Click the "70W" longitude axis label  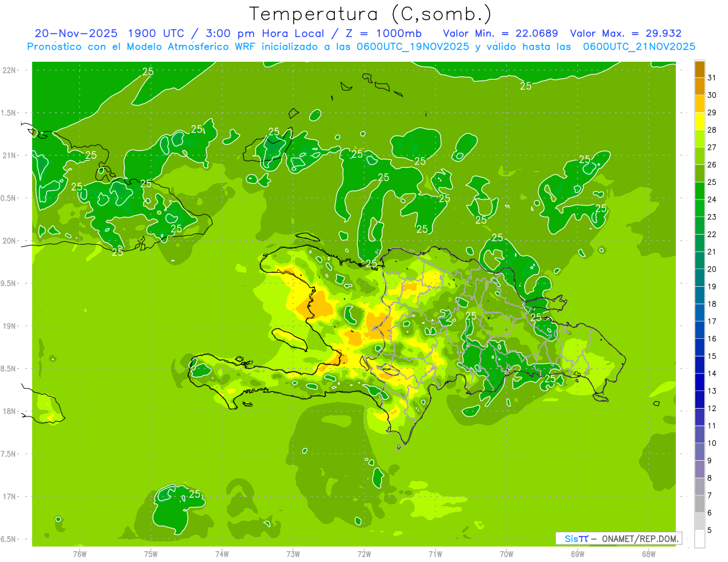pos(507,554)
